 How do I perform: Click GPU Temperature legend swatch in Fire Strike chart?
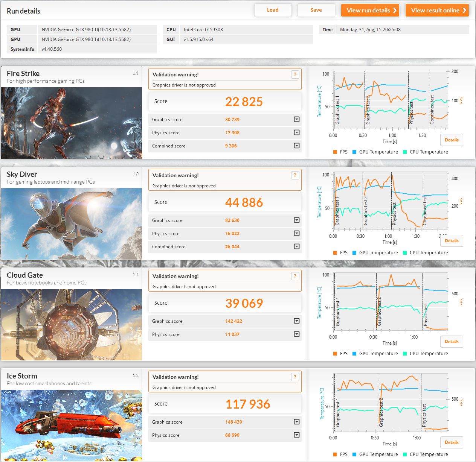354,152
